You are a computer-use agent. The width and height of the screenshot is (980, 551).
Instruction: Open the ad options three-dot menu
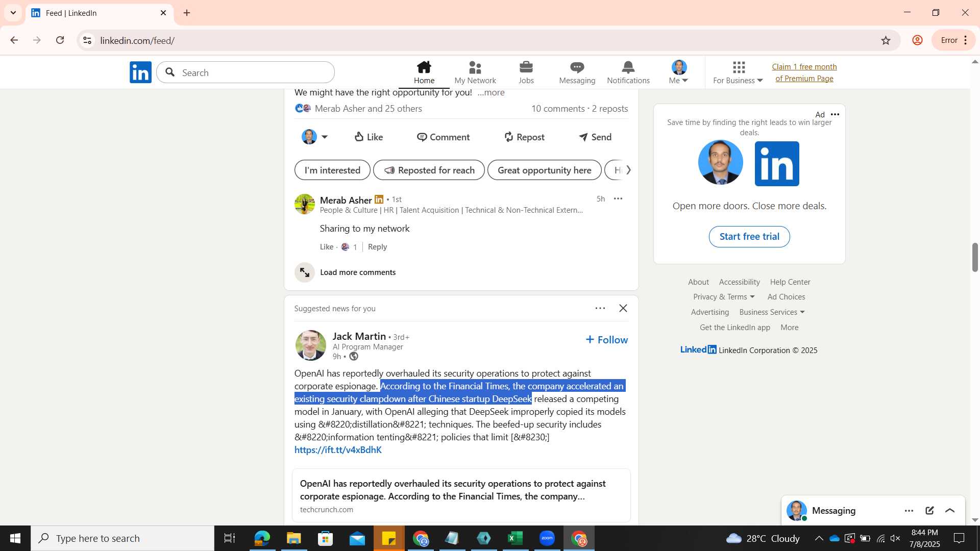pos(835,114)
